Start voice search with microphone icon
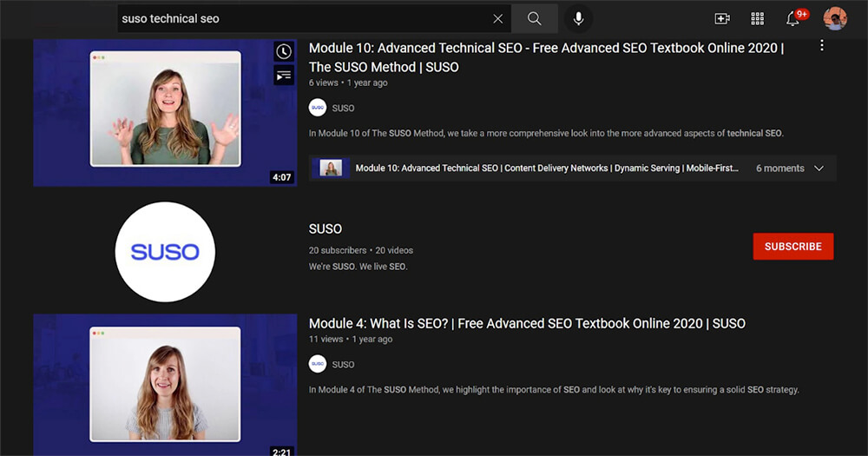The width and height of the screenshot is (868, 456). click(x=578, y=19)
